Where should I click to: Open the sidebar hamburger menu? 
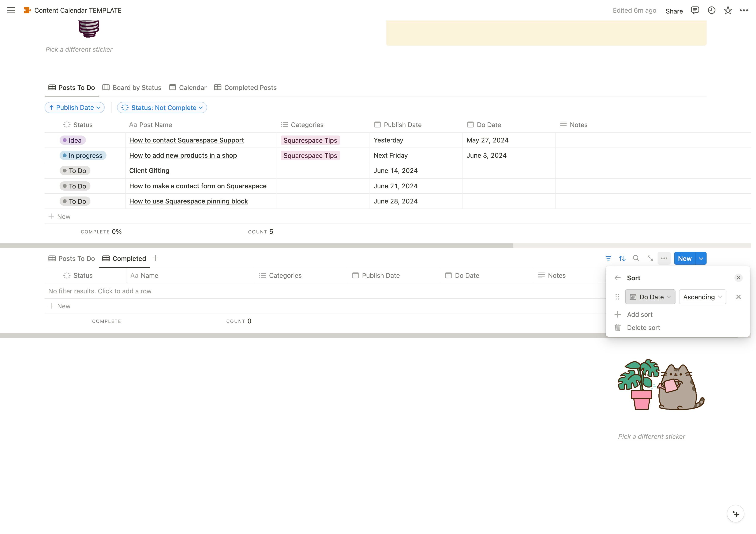(x=11, y=10)
